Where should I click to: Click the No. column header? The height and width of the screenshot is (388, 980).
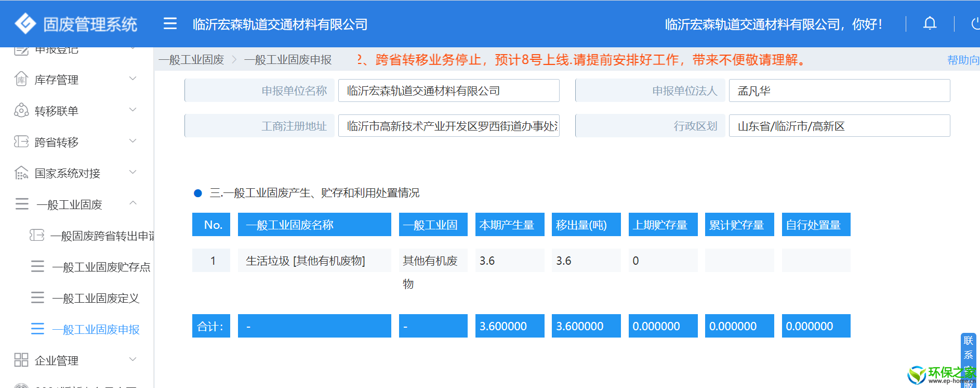pos(211,225)
